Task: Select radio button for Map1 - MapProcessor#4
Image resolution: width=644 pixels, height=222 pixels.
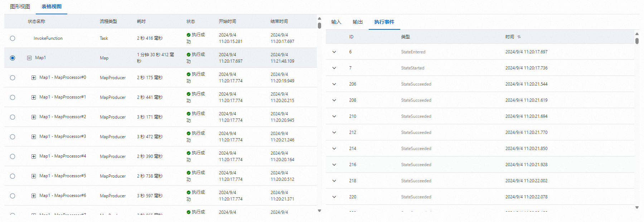Action: coord(13,156)
